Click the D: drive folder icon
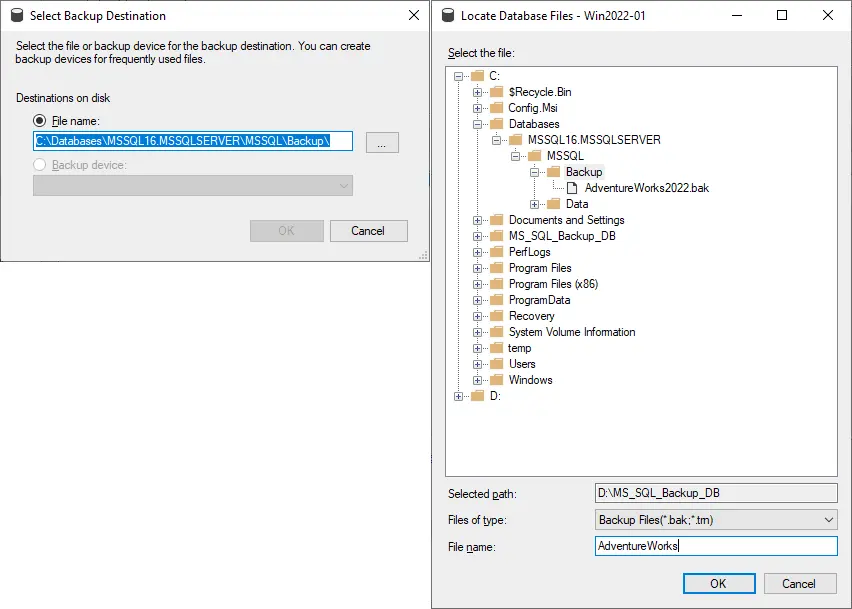The width and height of the screenshot is (852, 609). point(477,396)
